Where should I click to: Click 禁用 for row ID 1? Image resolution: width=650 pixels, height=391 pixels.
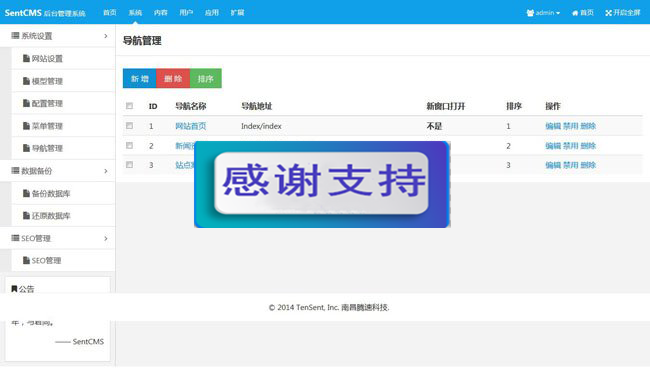[570, 126]
